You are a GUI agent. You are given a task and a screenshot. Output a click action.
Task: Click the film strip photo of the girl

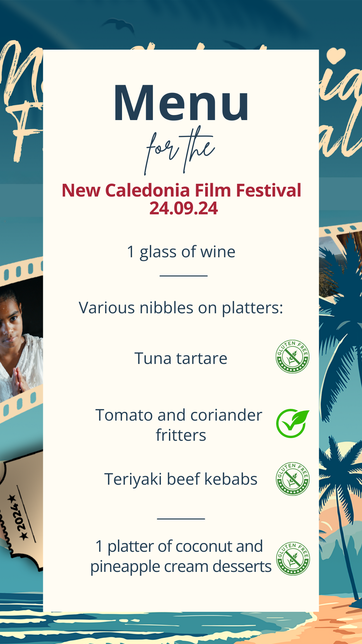click(18, 339)
